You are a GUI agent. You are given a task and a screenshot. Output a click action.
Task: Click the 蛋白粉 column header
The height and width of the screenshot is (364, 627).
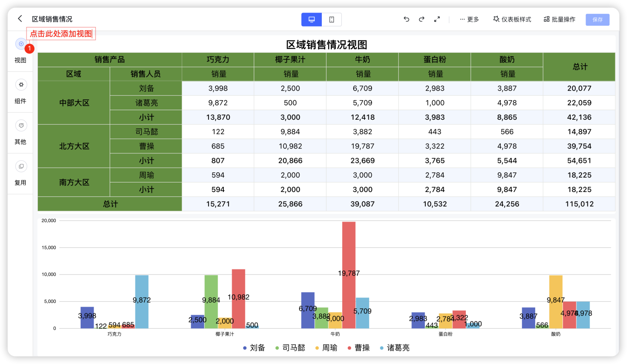[435, 60]
